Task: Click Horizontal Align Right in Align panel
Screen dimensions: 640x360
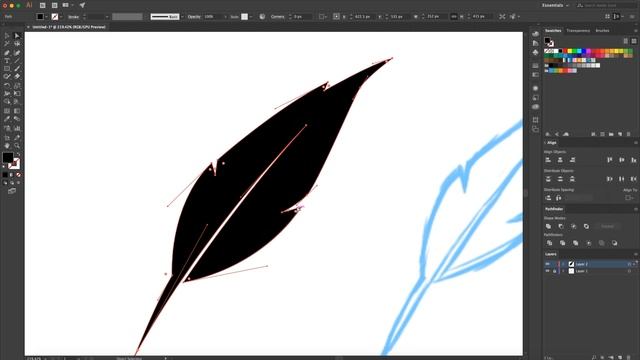Action: (572, 160)
